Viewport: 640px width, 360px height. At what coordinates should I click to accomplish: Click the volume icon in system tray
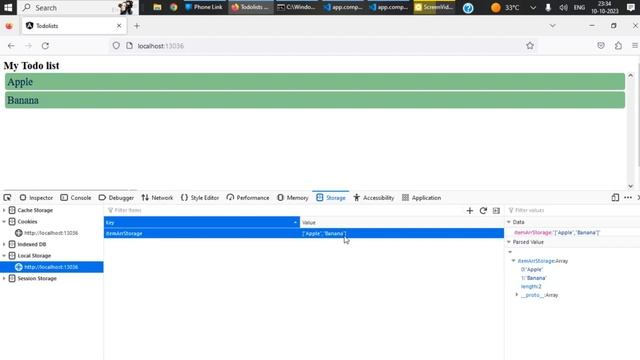tap(563, 7)
